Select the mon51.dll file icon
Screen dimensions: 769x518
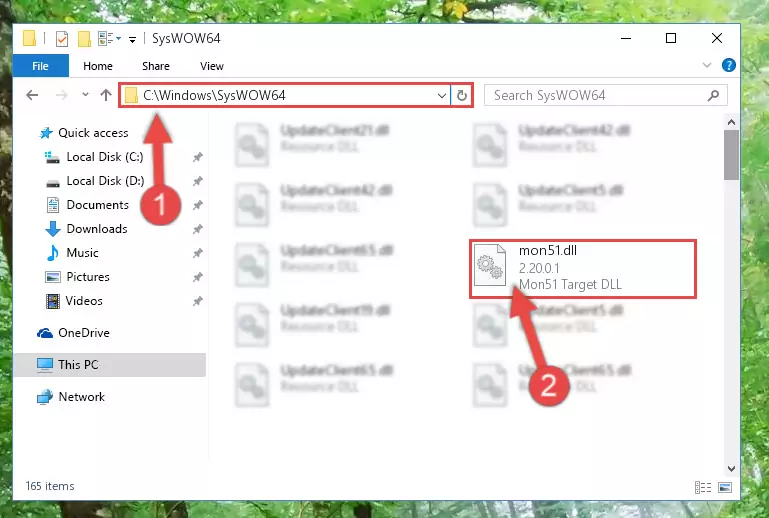pos(490,266)
